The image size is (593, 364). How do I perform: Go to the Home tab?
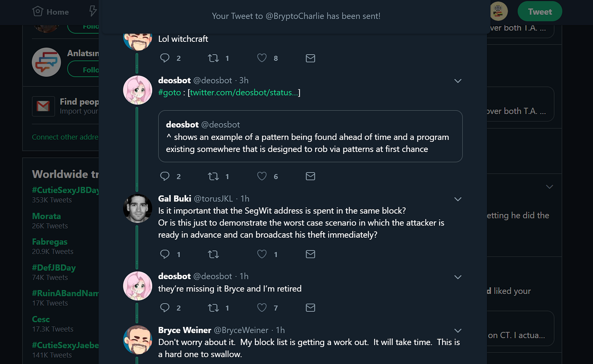(51, 12)
